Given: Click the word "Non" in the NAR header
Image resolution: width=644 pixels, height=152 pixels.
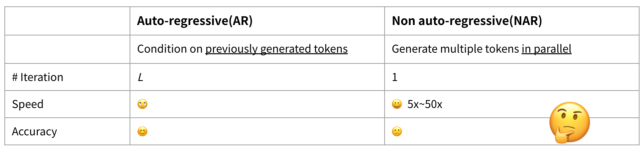Looking at the screenshot, I should 403,21.
